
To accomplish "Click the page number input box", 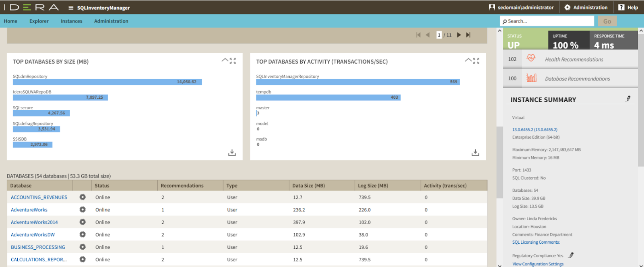I will coord(439,35).
